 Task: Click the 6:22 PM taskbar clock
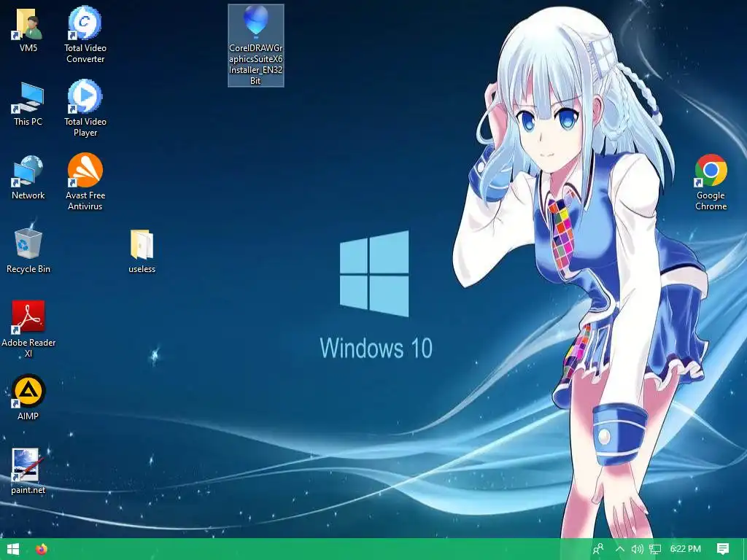point(686,549)
